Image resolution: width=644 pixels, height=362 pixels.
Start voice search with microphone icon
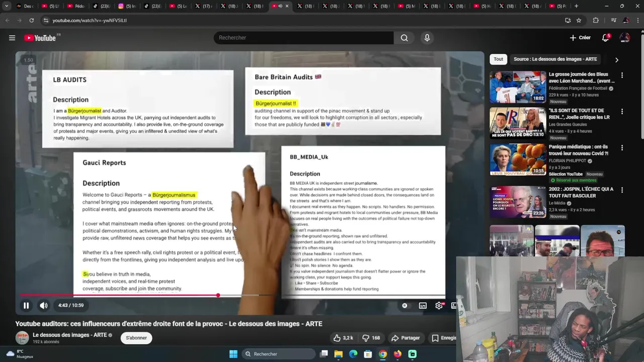[427, 38]
